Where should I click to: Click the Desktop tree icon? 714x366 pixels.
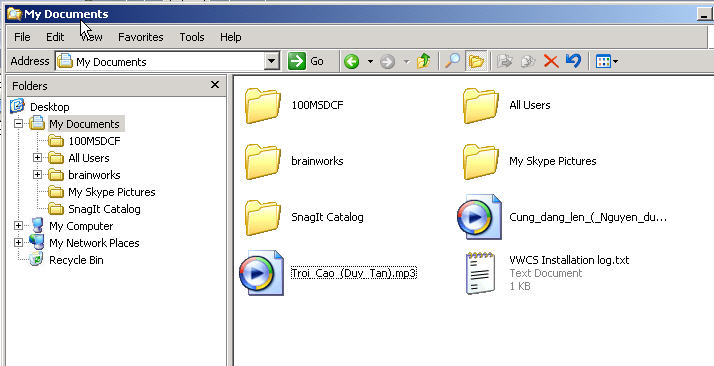[x=17, y=106]
